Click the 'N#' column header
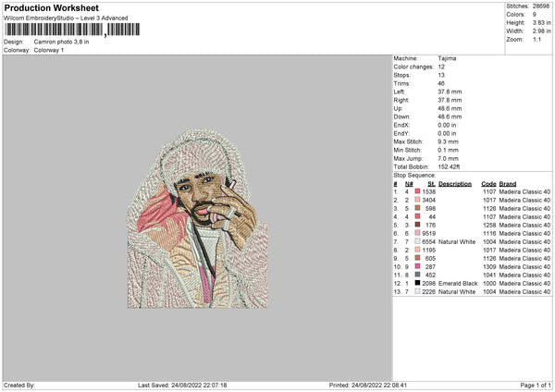555x392 pixels. [409, 184]
